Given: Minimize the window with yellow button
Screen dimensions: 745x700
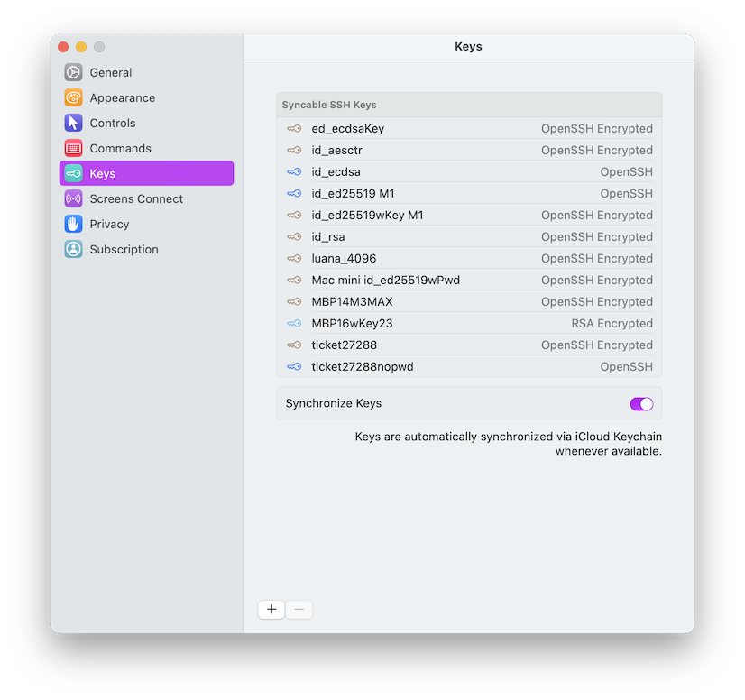Looking at the screenshot, I should [81, 47].
